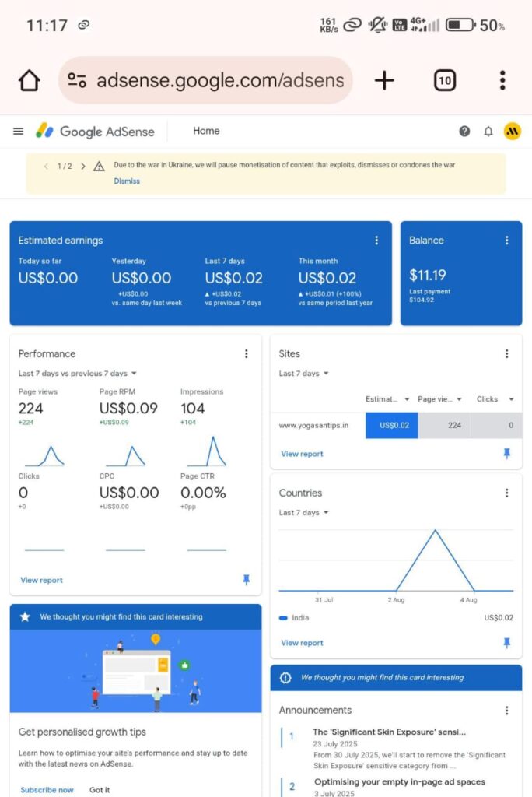Viewport: 532px width, 797px height.
Task: Open the Significant Skin Exposure announcement
Action: (389, 732)
